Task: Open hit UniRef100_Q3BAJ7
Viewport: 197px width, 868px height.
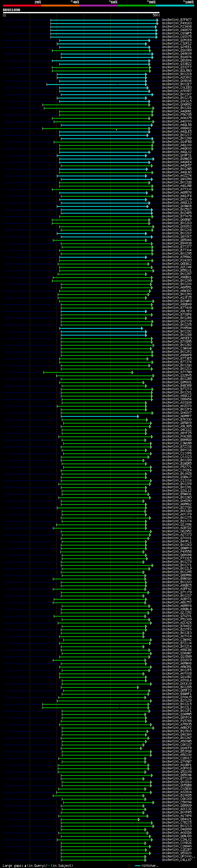Action: [x=177, y=477]
